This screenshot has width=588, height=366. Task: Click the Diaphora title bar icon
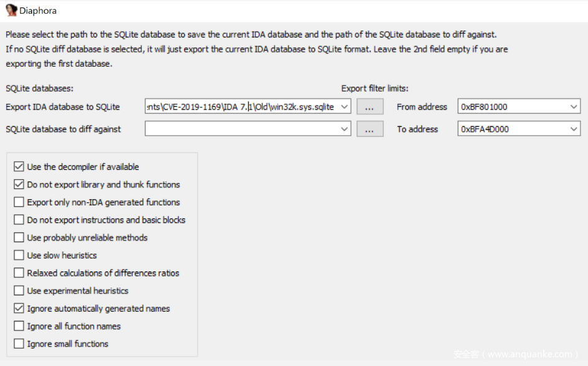click(11, 10)
